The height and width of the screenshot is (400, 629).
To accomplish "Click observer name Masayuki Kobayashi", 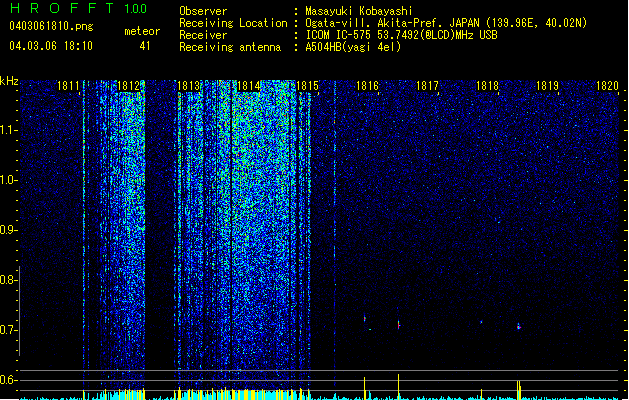I will (359, 11).
